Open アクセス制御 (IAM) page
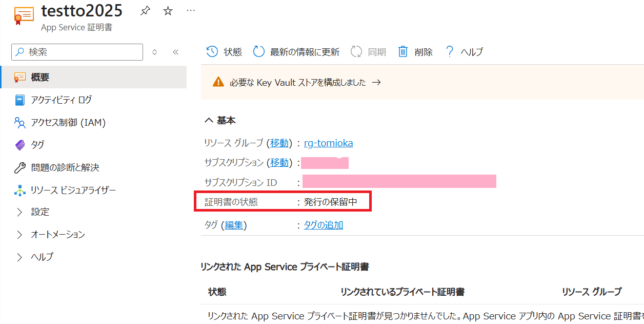Image resolution: width=644 pixels, height=324 pixels. coord(68,122)
